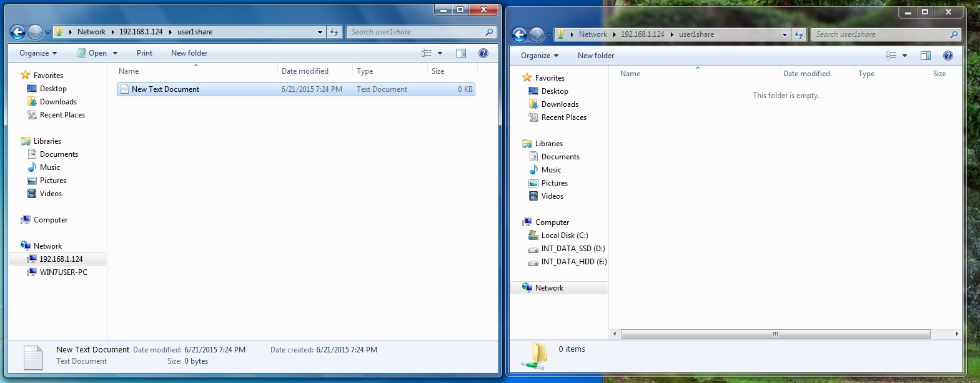Open Help in left window
The image size is (980, 383).
click(483, 53)
